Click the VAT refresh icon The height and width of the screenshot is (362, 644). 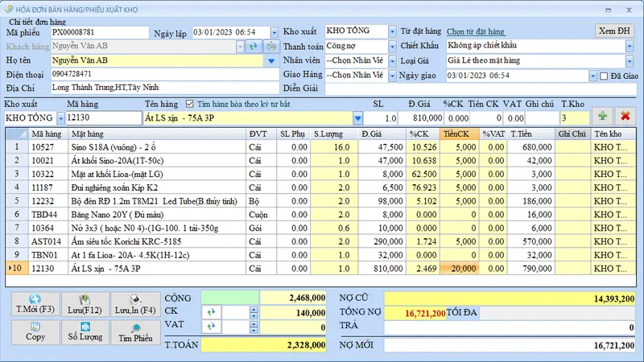[x=211, y=327]
